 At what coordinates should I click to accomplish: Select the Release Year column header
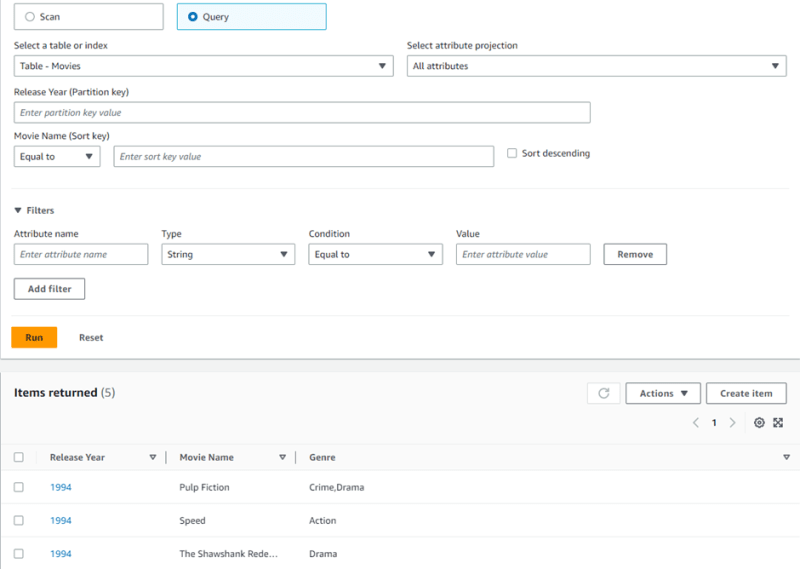(x=77, y=457)
